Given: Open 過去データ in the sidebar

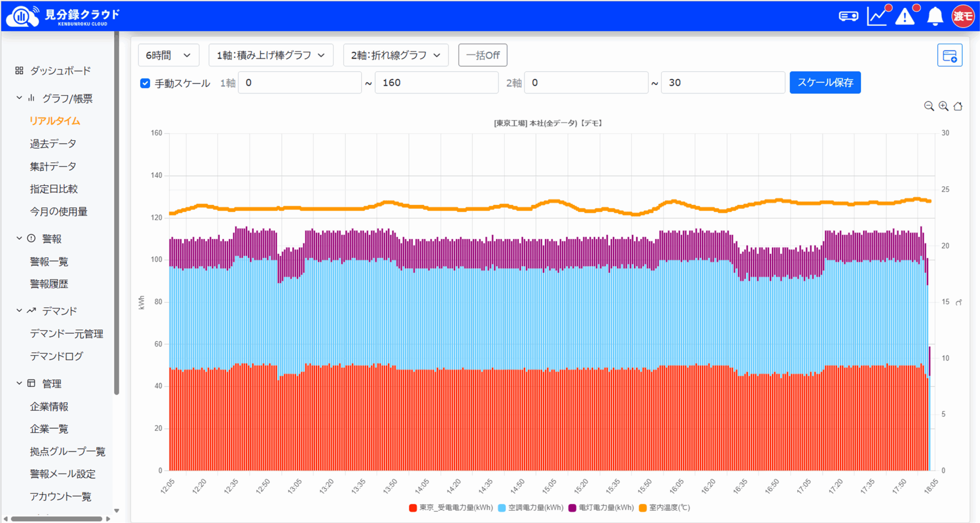Looking at the screenshot, I should click(x=53, y=143).
